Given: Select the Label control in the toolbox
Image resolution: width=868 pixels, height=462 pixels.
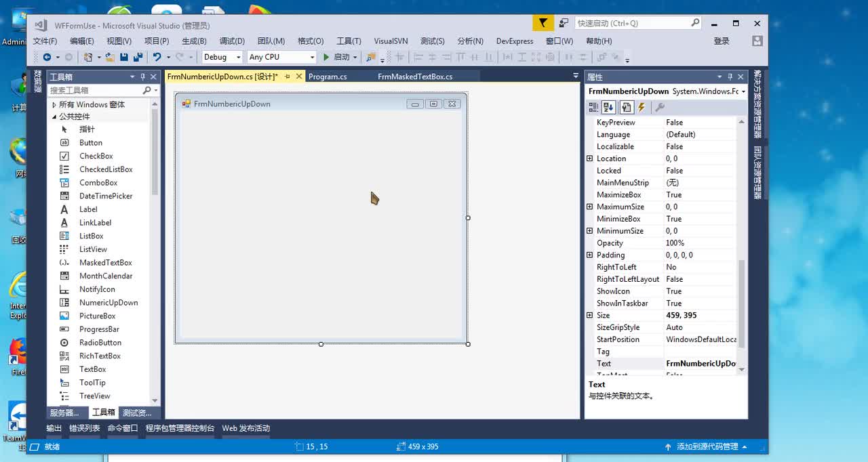Looking at the screenshot, I should pos(88,209).
